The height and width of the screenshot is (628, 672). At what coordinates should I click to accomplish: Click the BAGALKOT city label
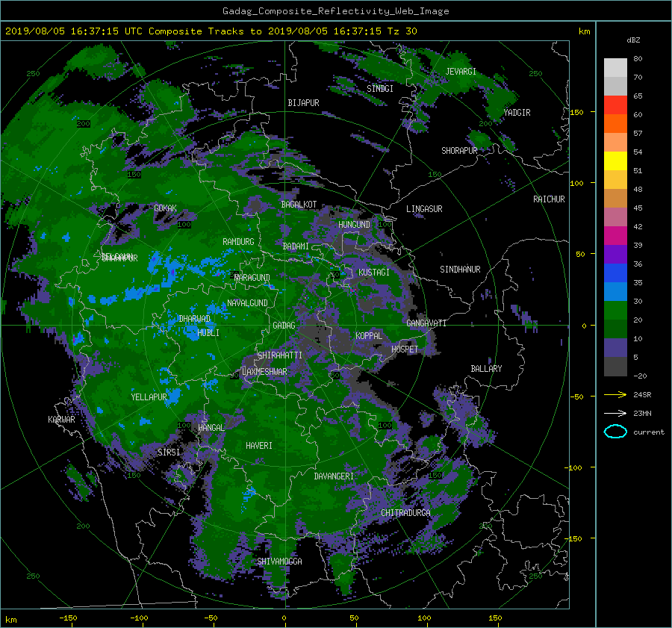tap(299, 205)
